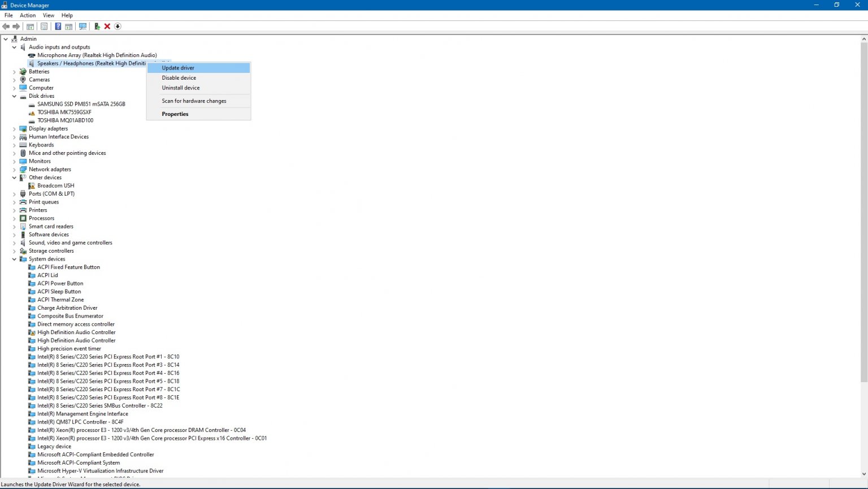
Task: Expand the Keyboards node
Action: (14, 145)
